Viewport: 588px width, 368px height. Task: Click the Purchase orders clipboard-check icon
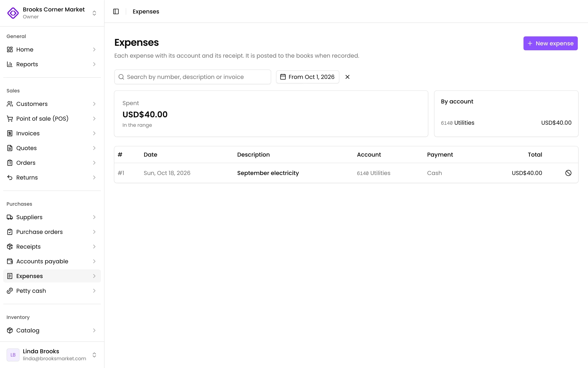10,232
